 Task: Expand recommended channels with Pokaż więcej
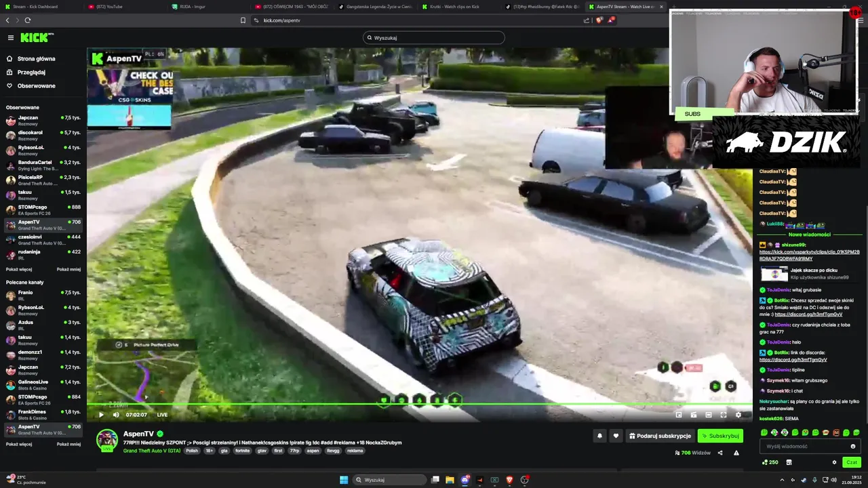(x=19, y=444)
